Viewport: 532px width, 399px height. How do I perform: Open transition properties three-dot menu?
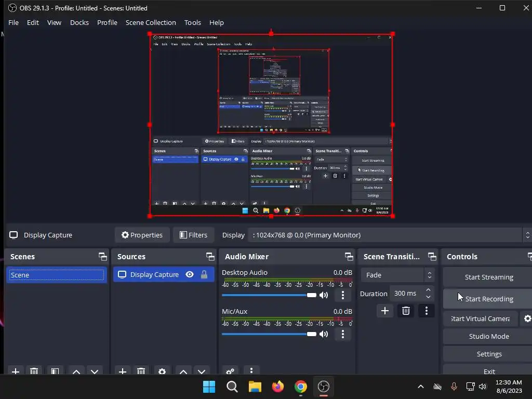(427, 311)
